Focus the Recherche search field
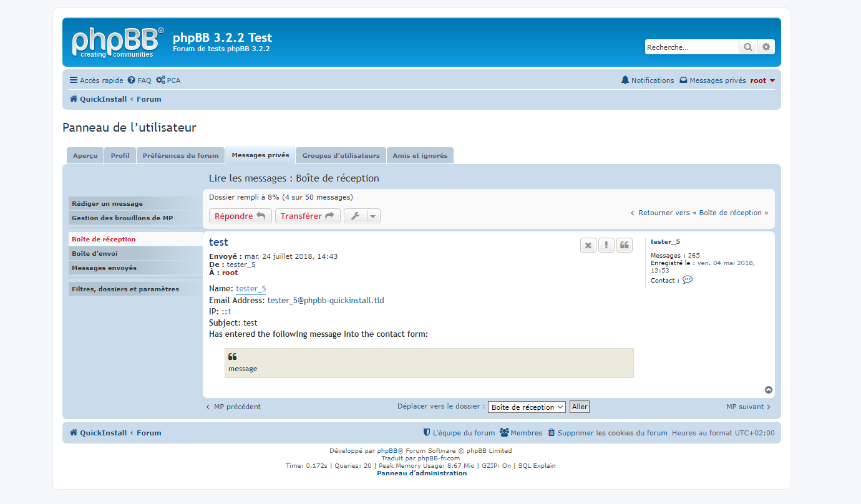The width and height of the screenshot is (861, 504). click(691, 47)
